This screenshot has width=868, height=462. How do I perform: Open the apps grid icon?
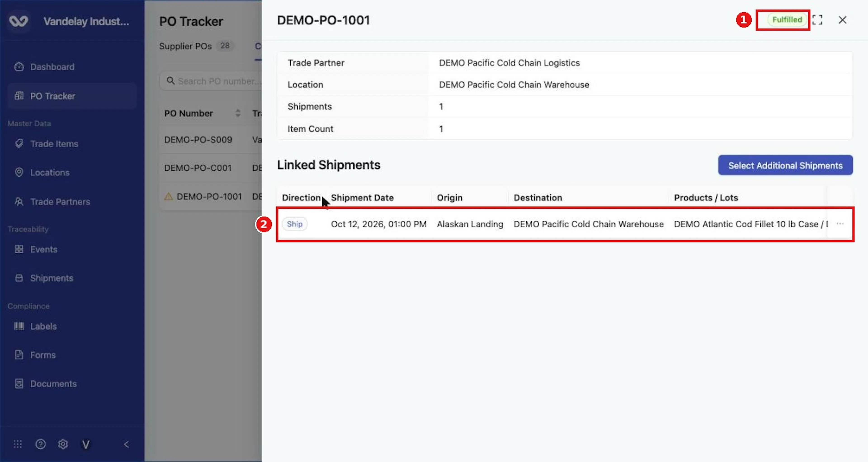point(18,444)
